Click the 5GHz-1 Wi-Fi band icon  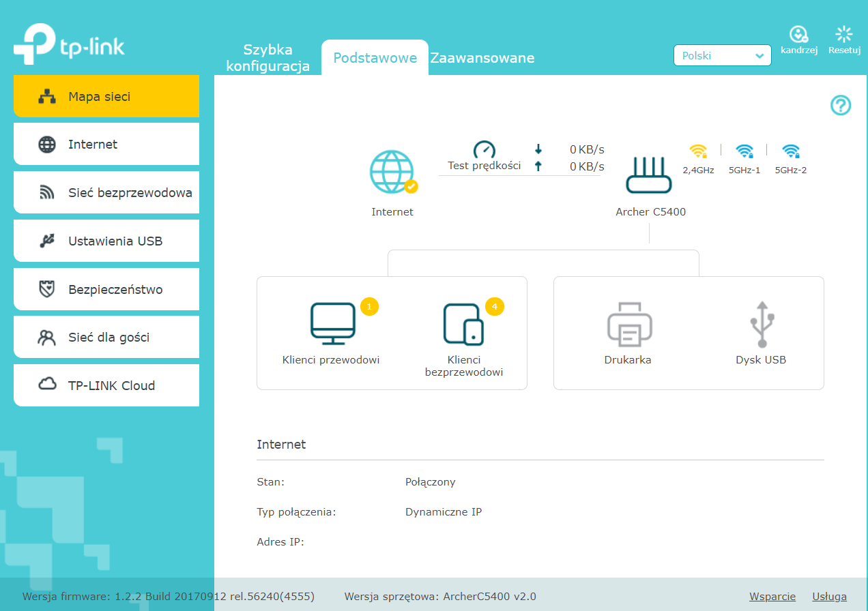point(744,151)
